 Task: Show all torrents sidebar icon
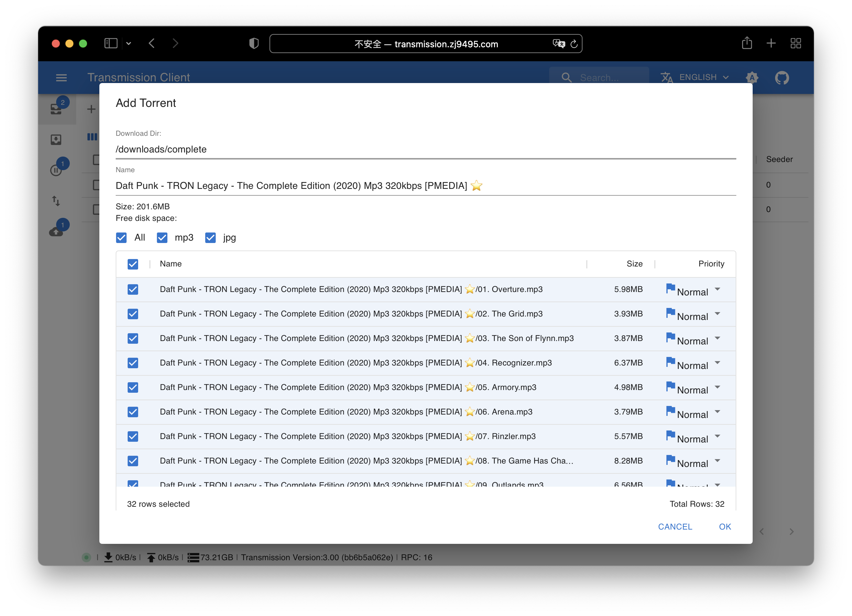pyautogui.click(x=56, y=109)
